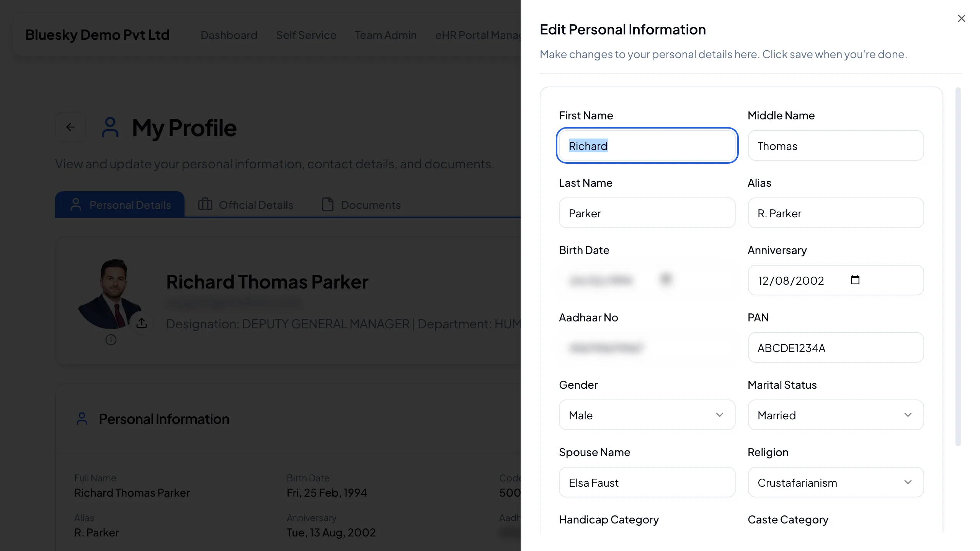Open Team Admin menu
The height and width of the screenshot is (551, 980).
[386, 35]
